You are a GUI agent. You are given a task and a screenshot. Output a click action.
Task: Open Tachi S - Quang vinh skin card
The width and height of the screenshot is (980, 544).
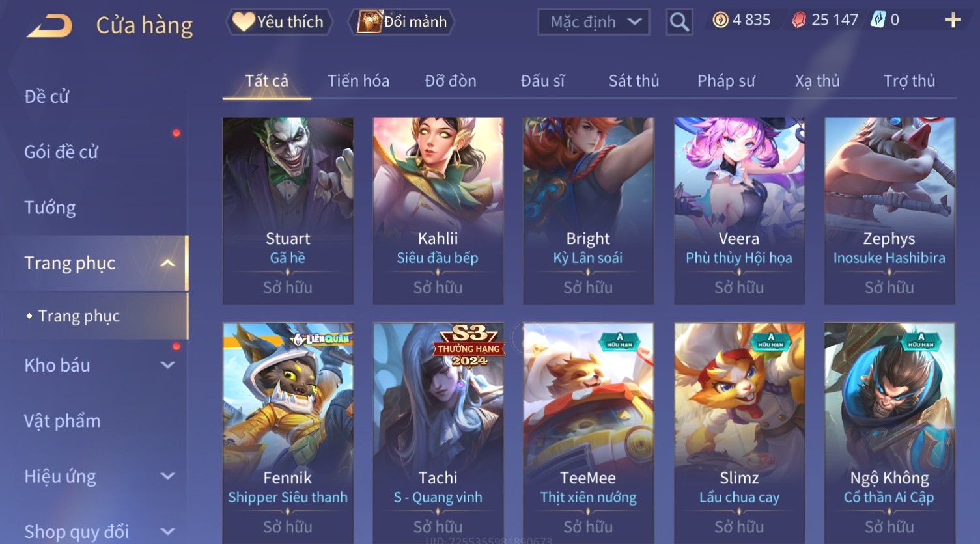[x=438, y=432]
